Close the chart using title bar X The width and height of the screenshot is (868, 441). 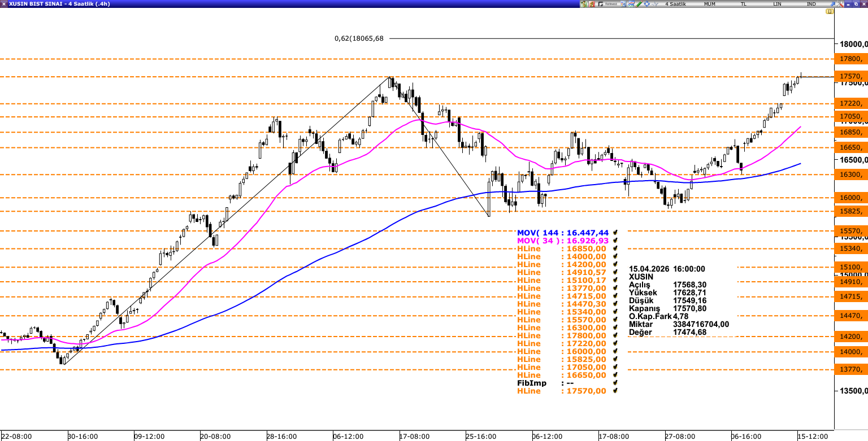[863, 4]
